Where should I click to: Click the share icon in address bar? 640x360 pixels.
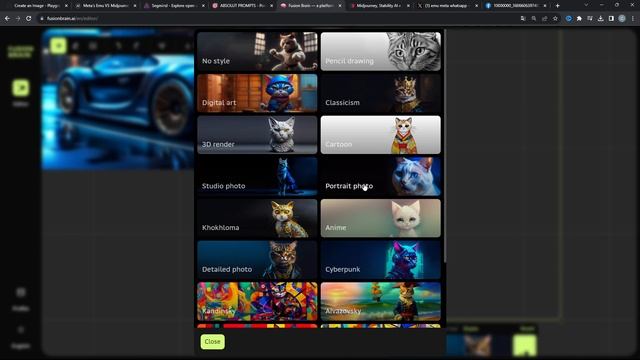(x=544, y=18)
